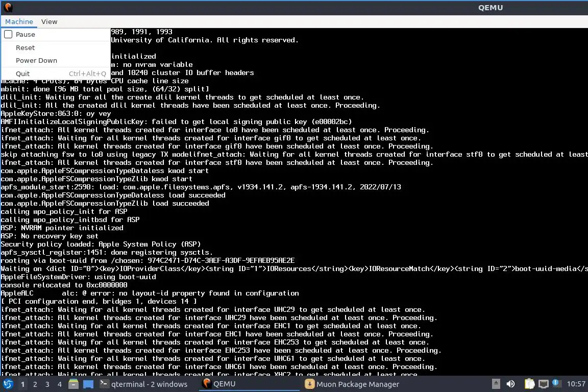Click the 'AppleALC alc: @ error' console line

point(150,293)
